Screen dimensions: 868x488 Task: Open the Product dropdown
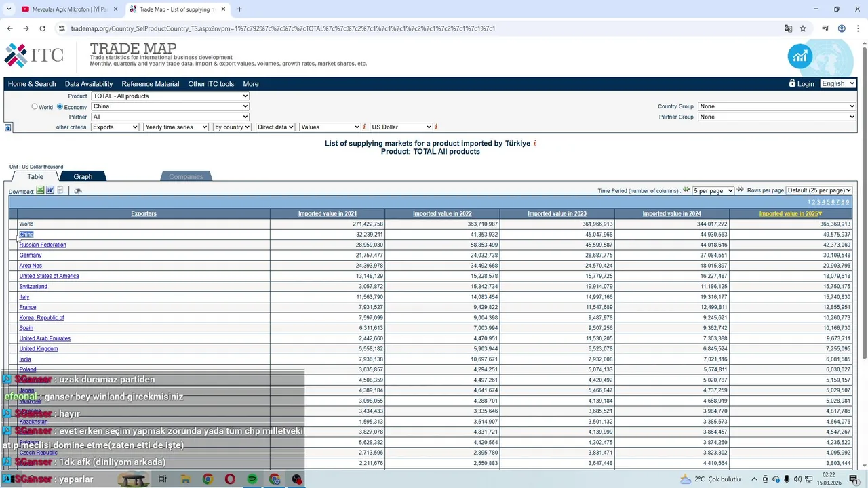click(x=170, y=96)
